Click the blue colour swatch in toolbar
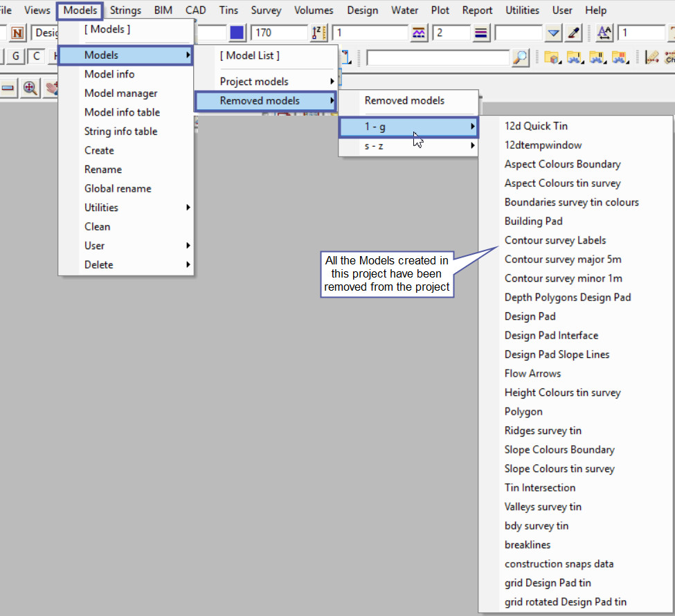Screen dimensions: 675x616 tap(237, 33)
